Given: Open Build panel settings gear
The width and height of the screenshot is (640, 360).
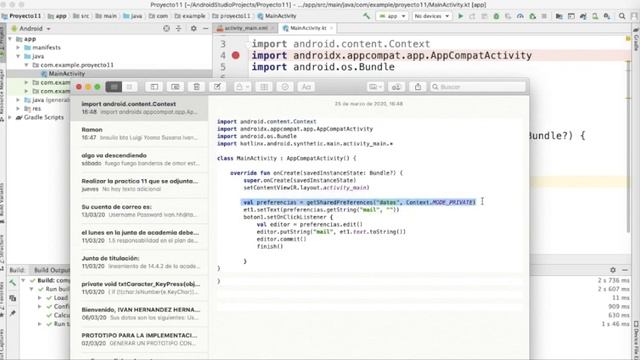Looking at the screenshot, I should pyautogui.click(x=613, y=270).
